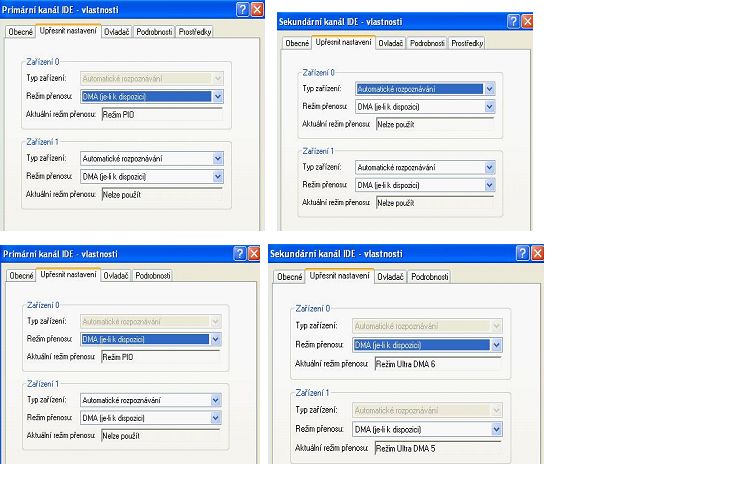The height and width of the screenshot is (478, 750).
Task: Expand Zařízení 1 Režim přenosu dropdown, upper Sekundární window
Action: (489, 185)
